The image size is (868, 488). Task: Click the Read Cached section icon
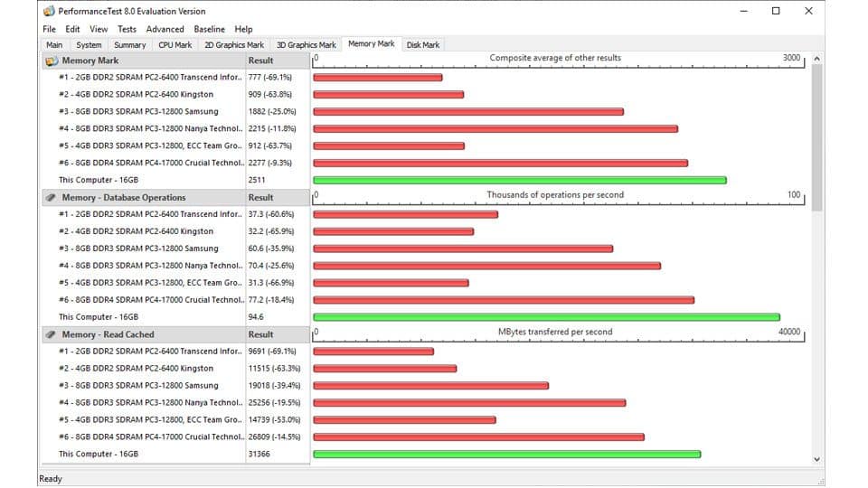coord(51,334)
